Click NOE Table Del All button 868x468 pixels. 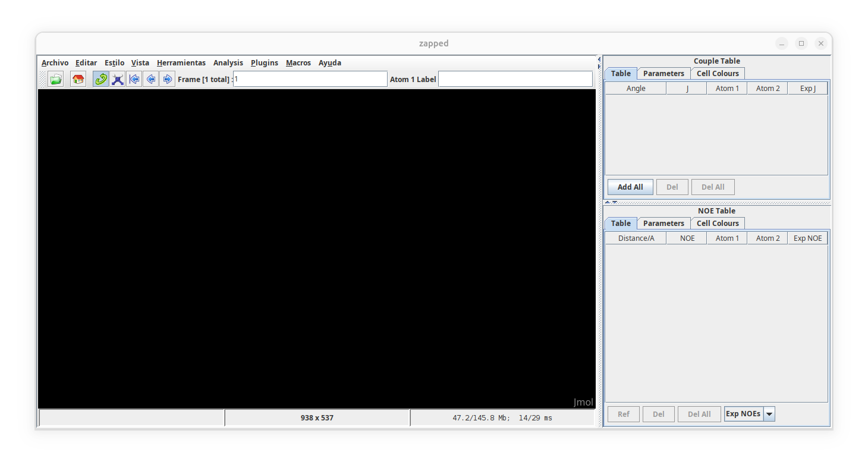tap(699, 414)
